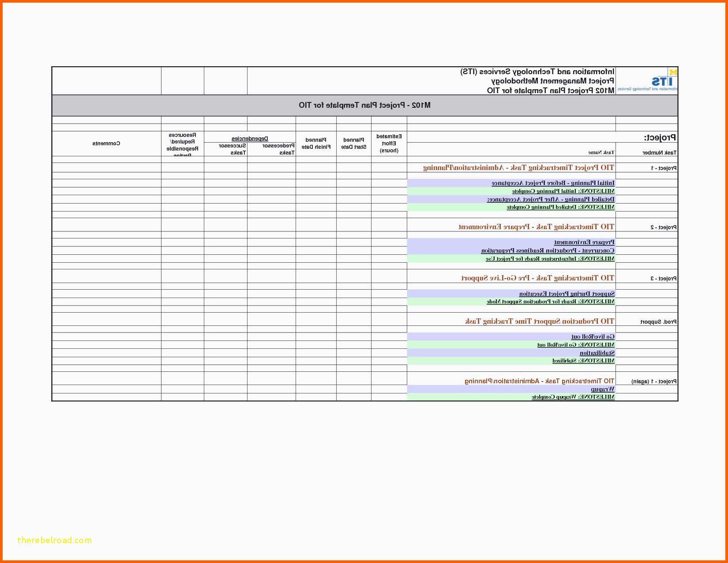Select the 'Planned Start Date' header cell

click(x=353, y=144)
